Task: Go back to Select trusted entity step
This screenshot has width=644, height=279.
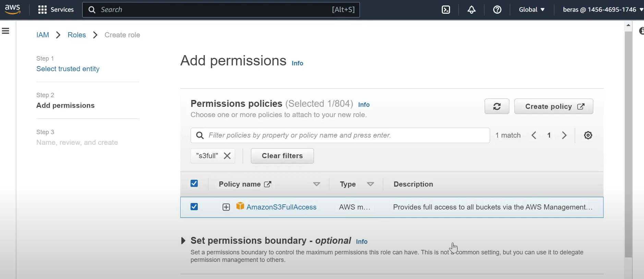Action: click(68, 69)
